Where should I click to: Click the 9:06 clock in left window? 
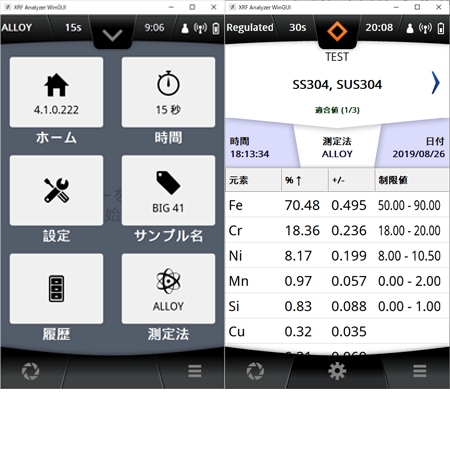154,27
